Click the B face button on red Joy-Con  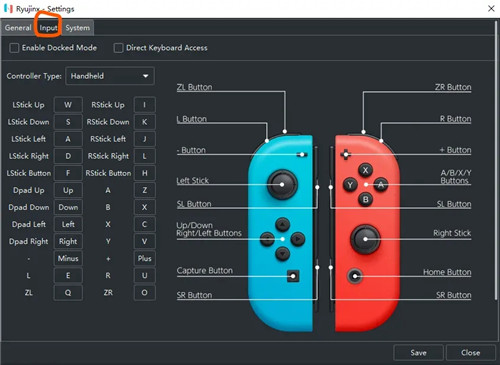pyautogui.click(x=365, y=199)
